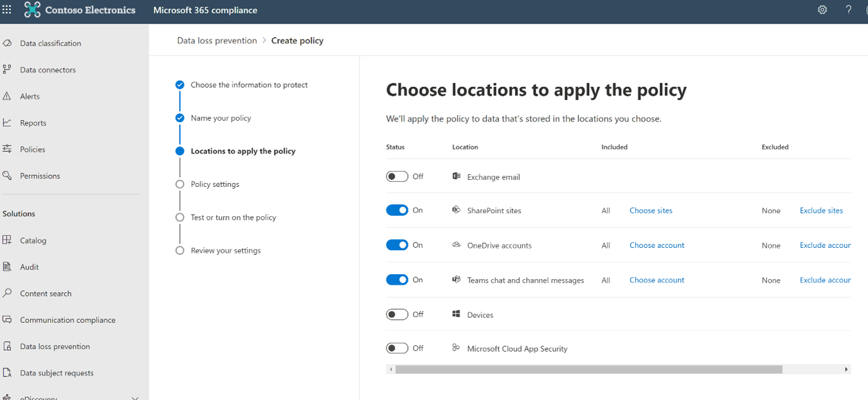Click the Exchange email icon
Image resolution: width=868 pixels, height=400 pixels.
click(456, 176)
